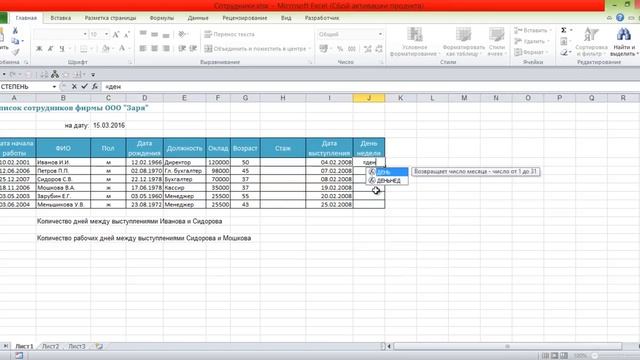
Task: Open Сортировка и фильтр menu
Action: (x=591, y=42)
